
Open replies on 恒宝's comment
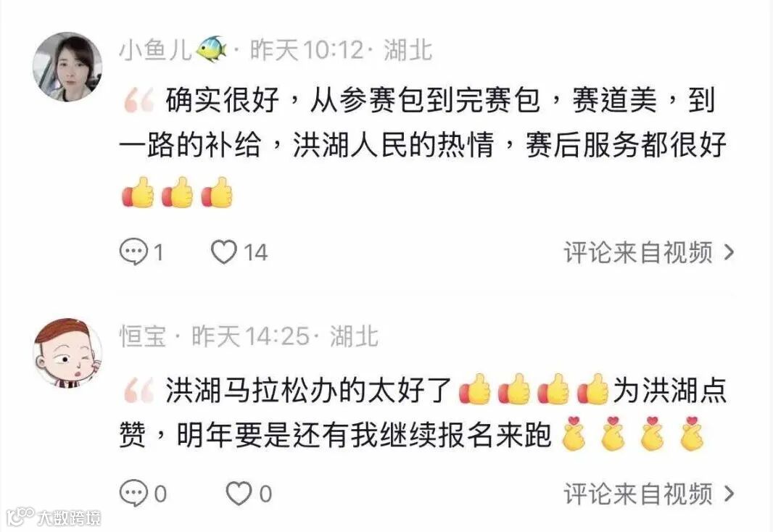tap(143, 493)
